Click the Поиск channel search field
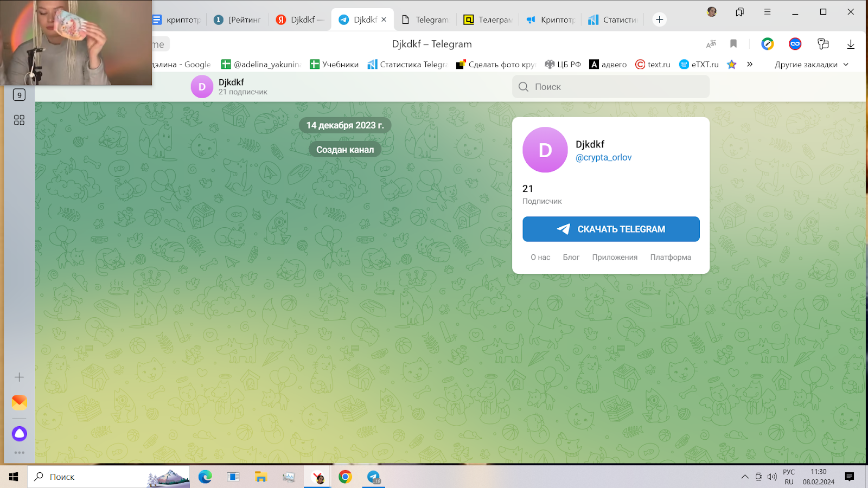Viewport: 868px width, 488px height. tap(611, 87)
